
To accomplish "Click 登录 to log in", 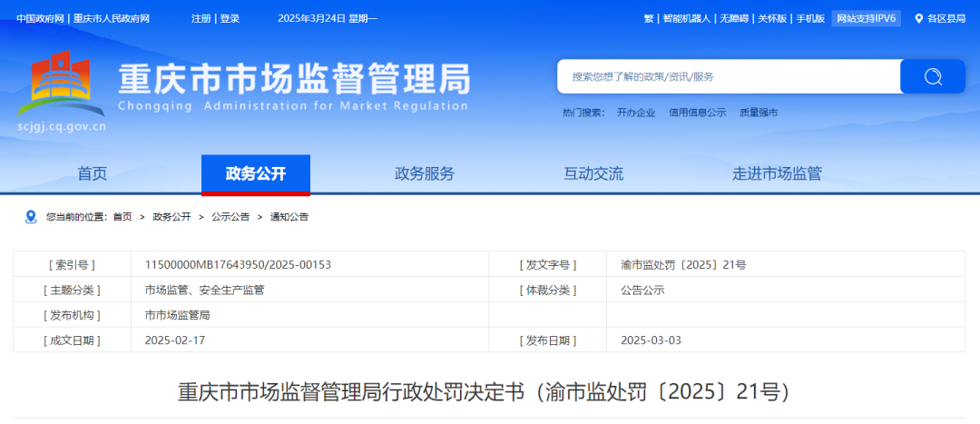I will [230, 19].
